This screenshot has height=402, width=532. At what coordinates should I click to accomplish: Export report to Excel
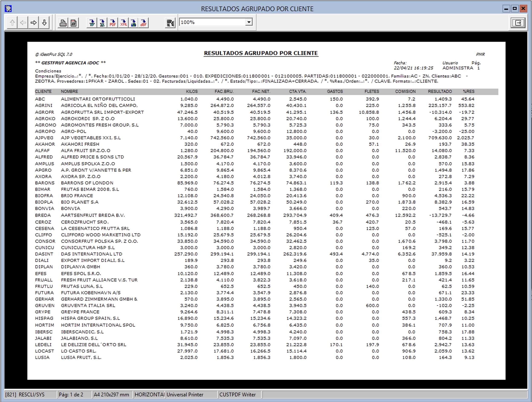[102, 23]
